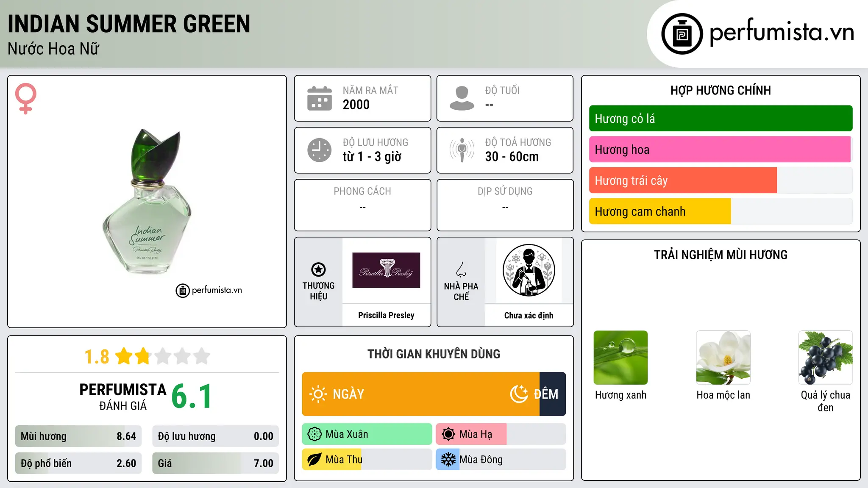Click the INDIAN SUMMER GREEN title

pos(129,24)
